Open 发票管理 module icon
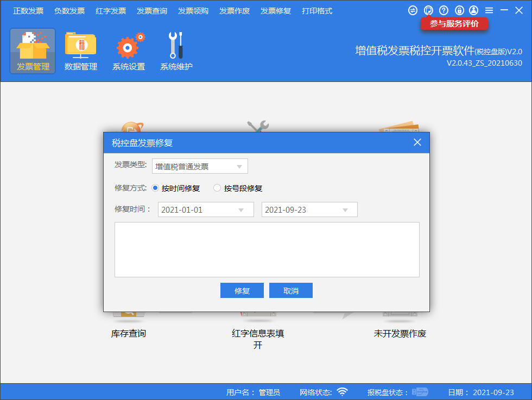Image resolution: width=532 pixels, height=400 pixels. (x=33, y=51)
